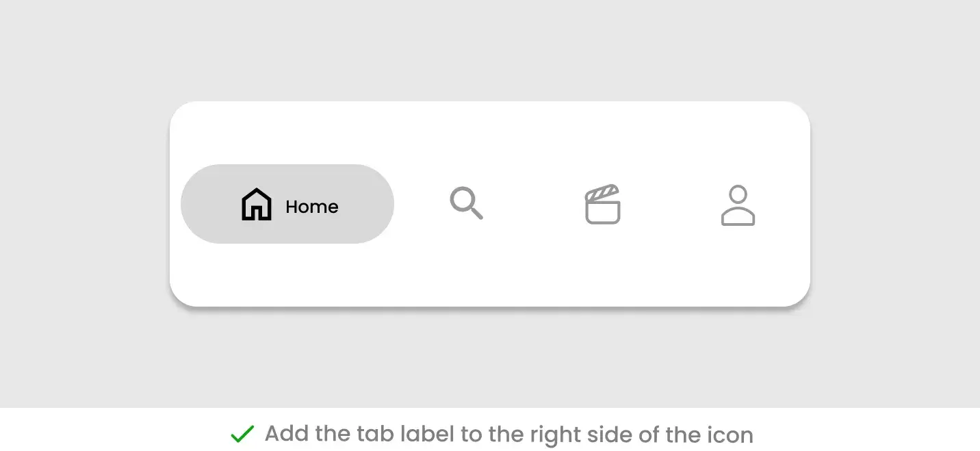Toggle the active Home tab selection
The image size is (980, 451).
(287, 204)
